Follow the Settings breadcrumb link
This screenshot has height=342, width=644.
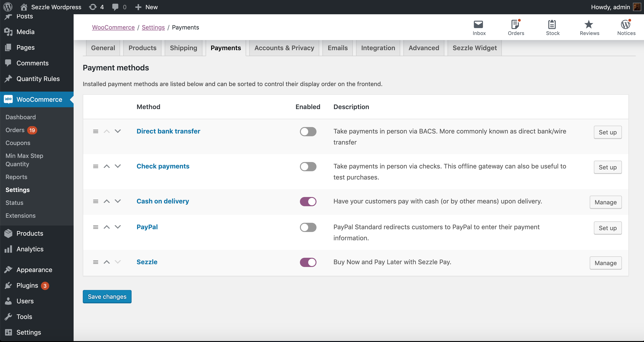pos(153,28)
